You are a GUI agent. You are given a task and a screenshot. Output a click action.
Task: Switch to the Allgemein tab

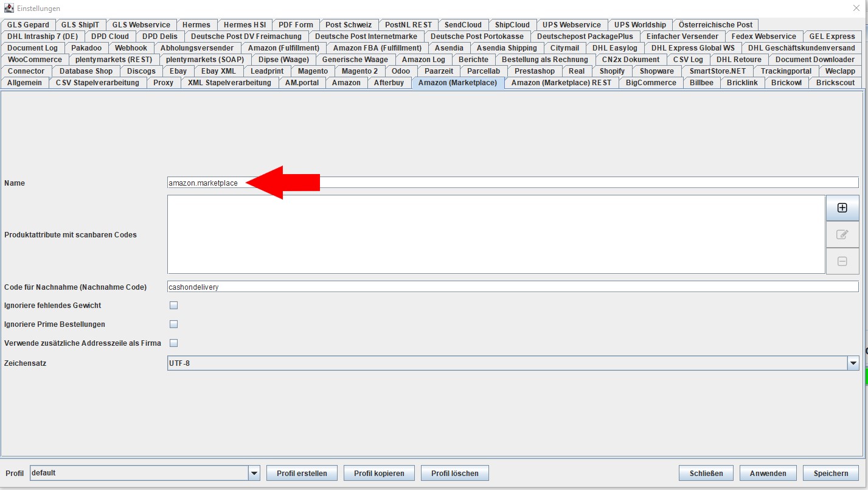tap(24, 83)
